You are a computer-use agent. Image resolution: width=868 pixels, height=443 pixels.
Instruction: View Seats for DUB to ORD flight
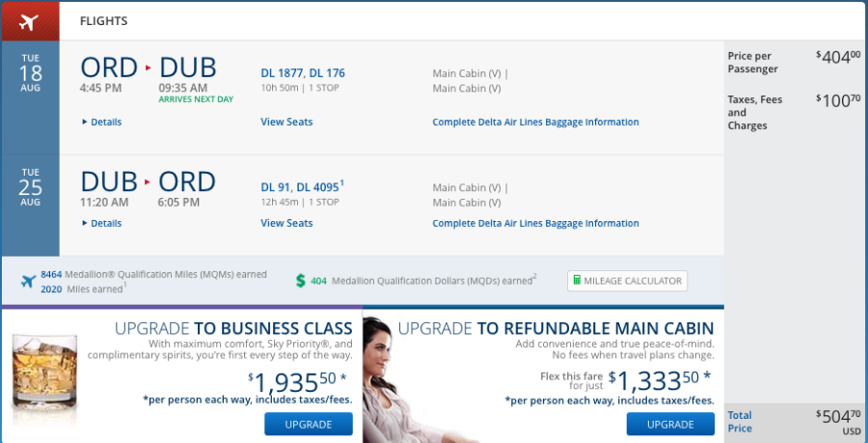tap(286, 223)
